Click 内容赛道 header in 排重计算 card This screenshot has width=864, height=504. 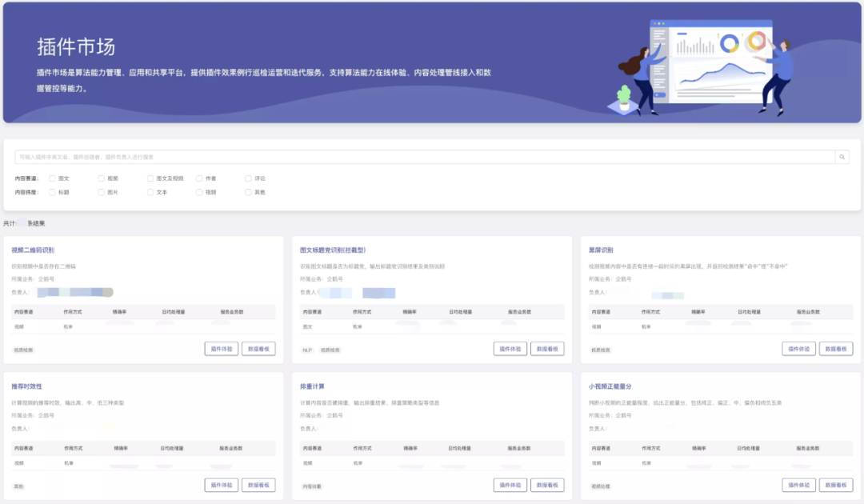tap(313, 448)
